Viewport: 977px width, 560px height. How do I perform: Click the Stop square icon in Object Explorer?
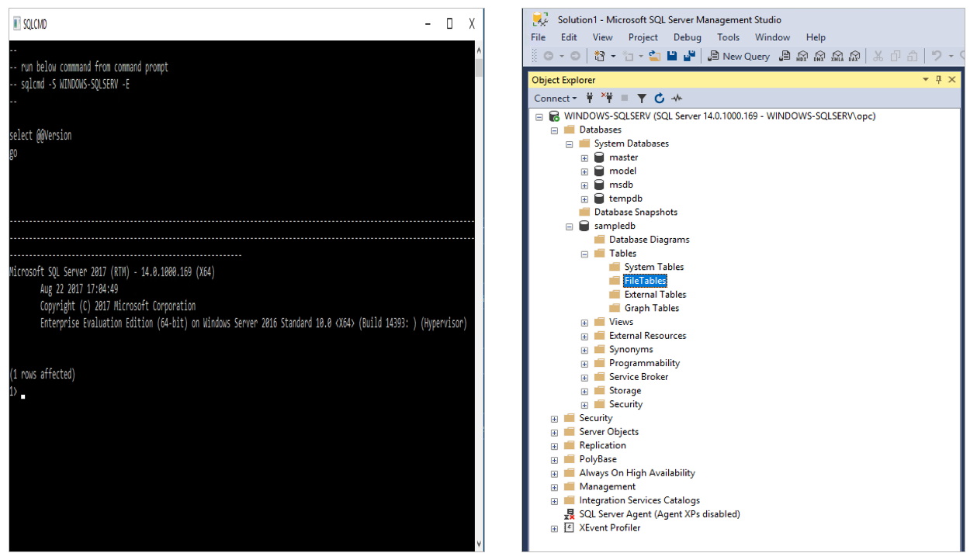625,99
